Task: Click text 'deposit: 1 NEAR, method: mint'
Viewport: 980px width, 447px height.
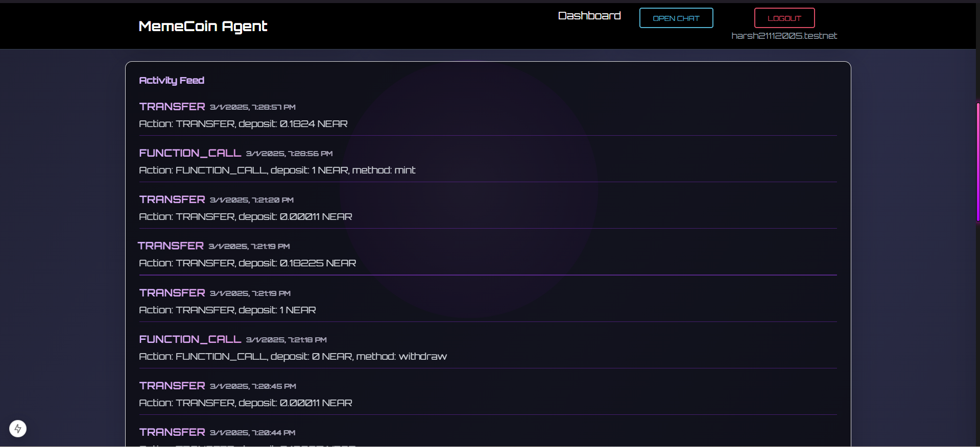Action: point(343,170)
